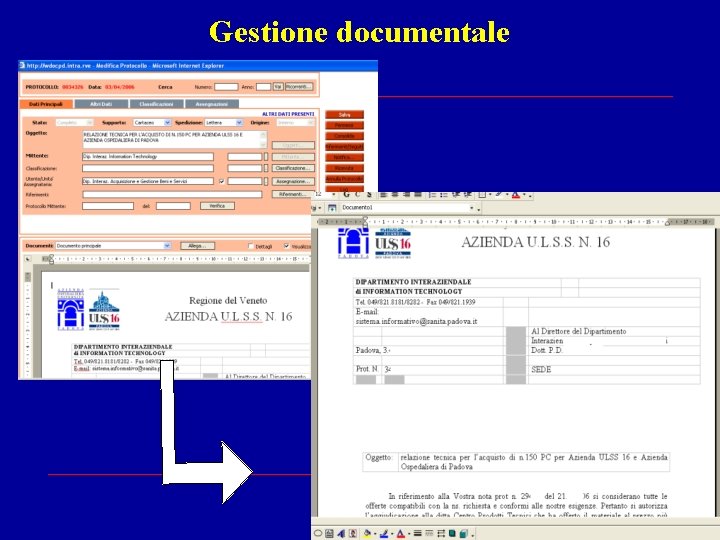
Task: Click Italic (C) icon in Word toolbar
Action: click(x=357, y=195)
